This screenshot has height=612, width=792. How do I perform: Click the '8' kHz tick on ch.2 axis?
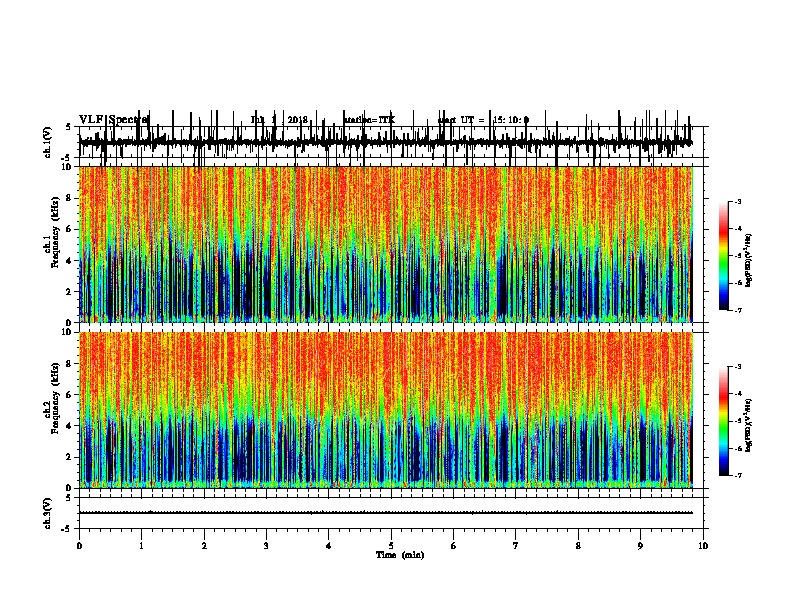click(x=69, y=364)
